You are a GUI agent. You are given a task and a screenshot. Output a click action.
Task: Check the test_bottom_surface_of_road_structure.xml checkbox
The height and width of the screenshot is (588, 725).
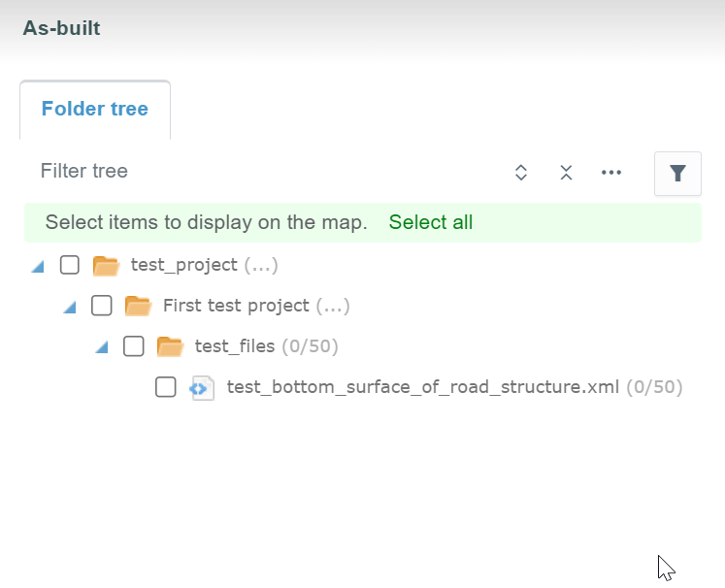pos(166,387)
